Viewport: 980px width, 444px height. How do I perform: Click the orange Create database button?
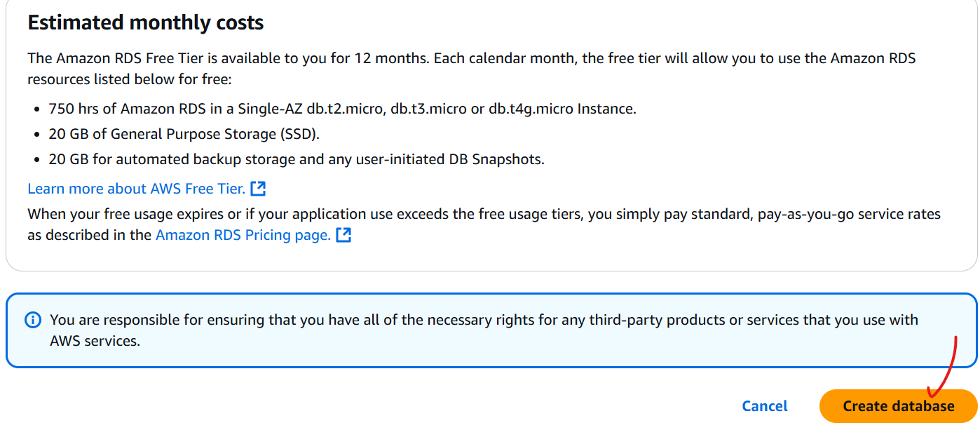pos(898,406)
